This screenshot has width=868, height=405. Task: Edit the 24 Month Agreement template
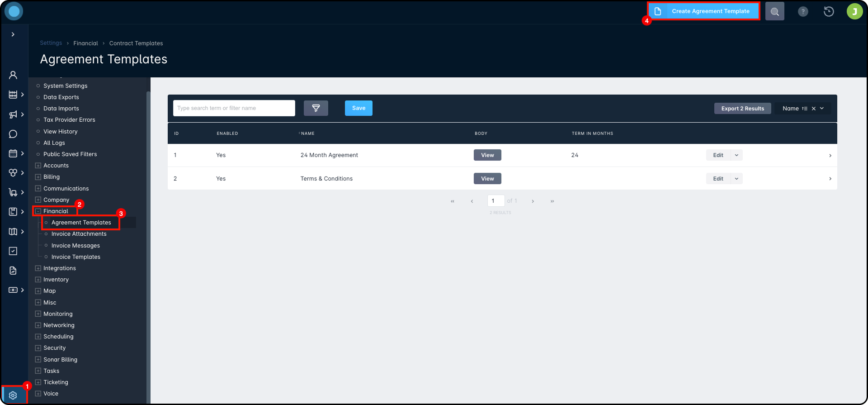click(718, 155)
